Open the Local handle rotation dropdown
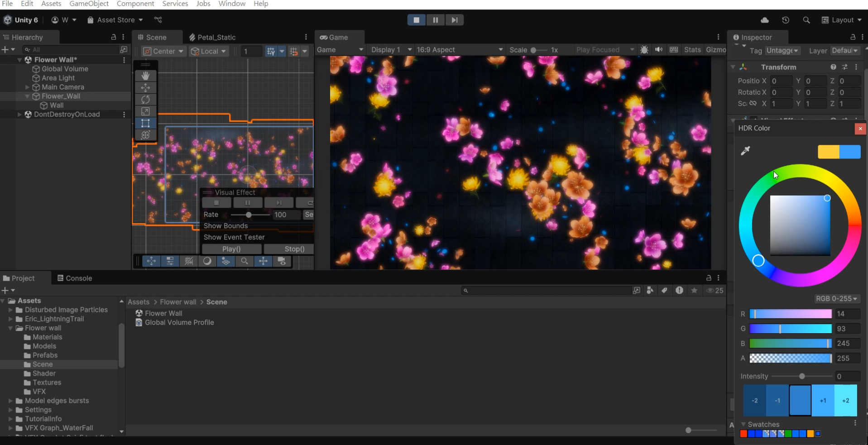Image resolution: width=868 pixels, height=445 pixels. (x=209, y=51)
